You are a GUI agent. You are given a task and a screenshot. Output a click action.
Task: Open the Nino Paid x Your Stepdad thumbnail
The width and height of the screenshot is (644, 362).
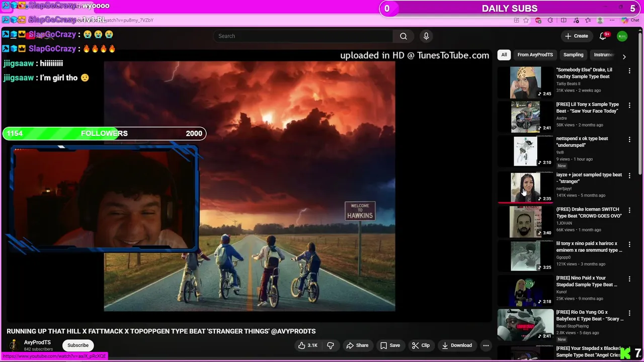coord(525,290)
